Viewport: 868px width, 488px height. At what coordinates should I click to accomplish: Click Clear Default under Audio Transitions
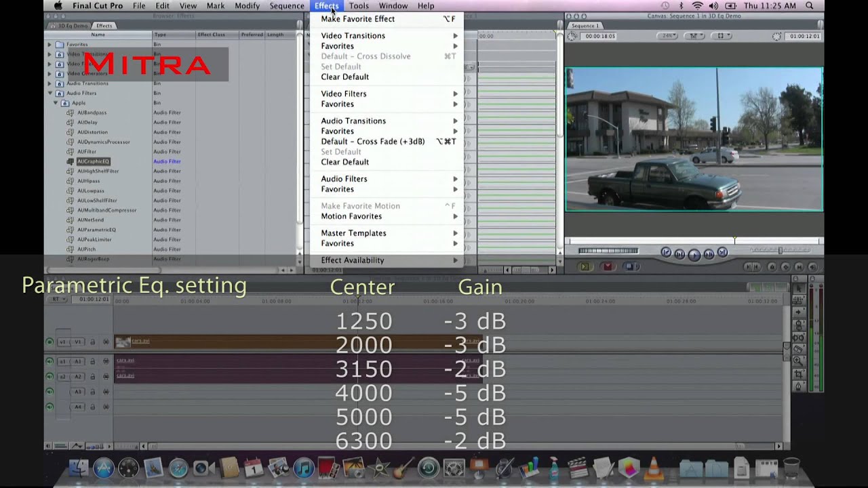click(387, 162)
